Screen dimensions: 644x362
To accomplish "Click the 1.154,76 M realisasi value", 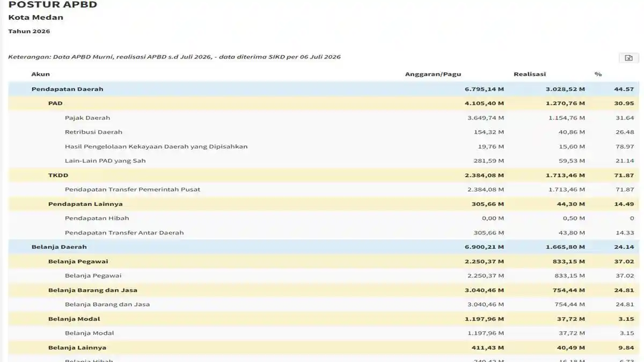I will (x=566, y=118).
